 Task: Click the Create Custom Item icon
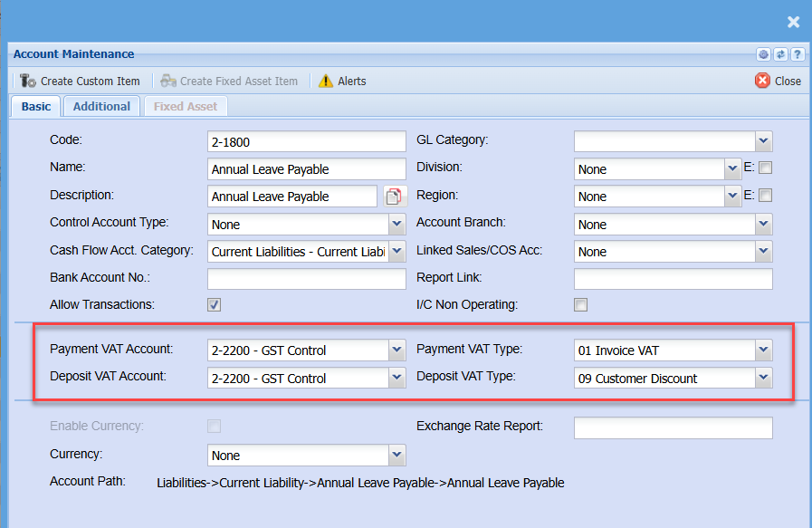[28, 81]
